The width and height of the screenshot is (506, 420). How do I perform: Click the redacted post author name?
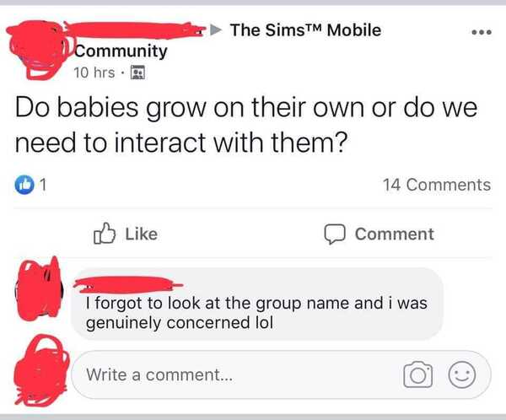[136, 30]
